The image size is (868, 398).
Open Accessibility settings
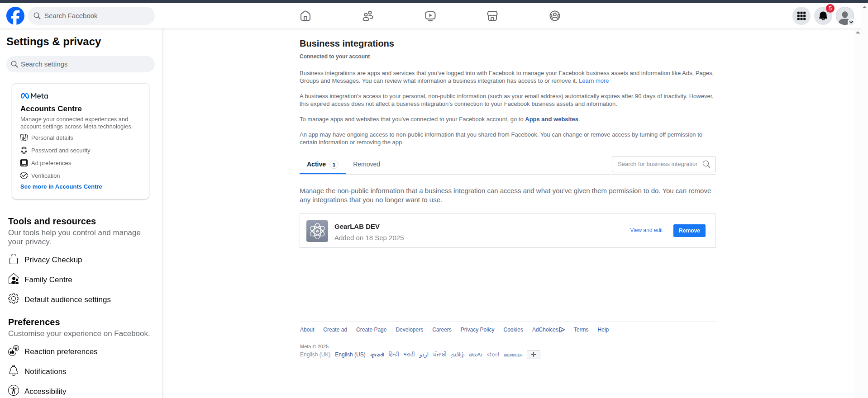pyautogui.click(x=45, y=391)
